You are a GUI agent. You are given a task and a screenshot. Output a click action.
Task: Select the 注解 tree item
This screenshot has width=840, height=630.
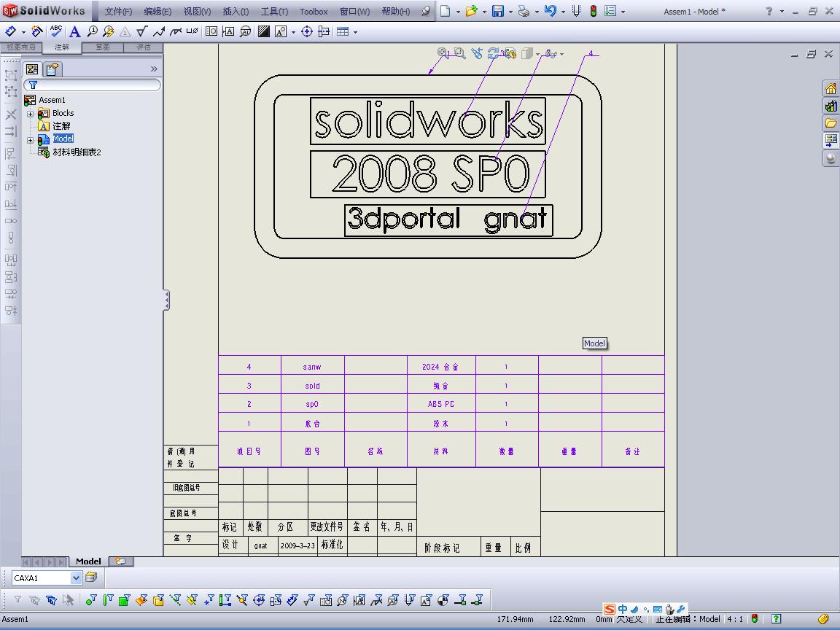(x=61, y=126)
